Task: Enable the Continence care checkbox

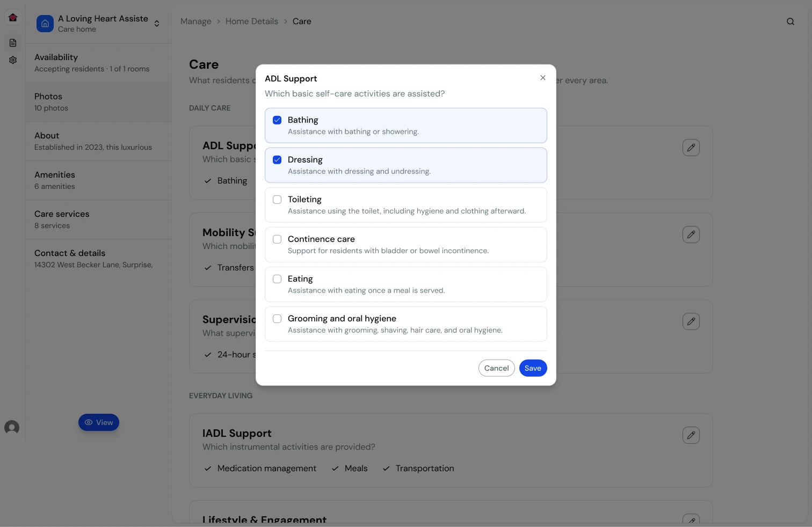Action: coord(277,239)
